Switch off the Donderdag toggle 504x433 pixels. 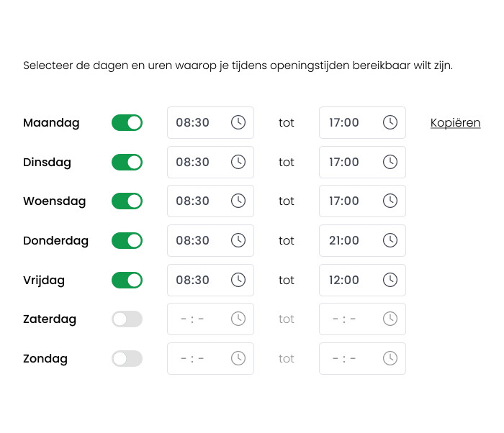pyautogui.click(x=127, y=240)
